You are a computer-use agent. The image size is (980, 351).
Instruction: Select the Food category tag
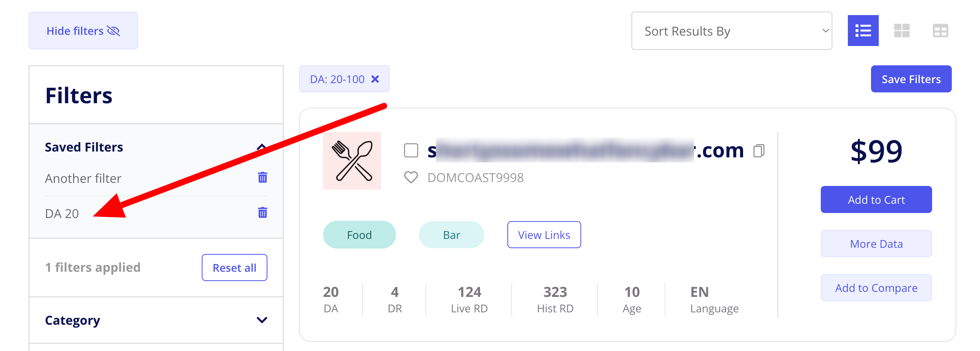click(359, 235)
